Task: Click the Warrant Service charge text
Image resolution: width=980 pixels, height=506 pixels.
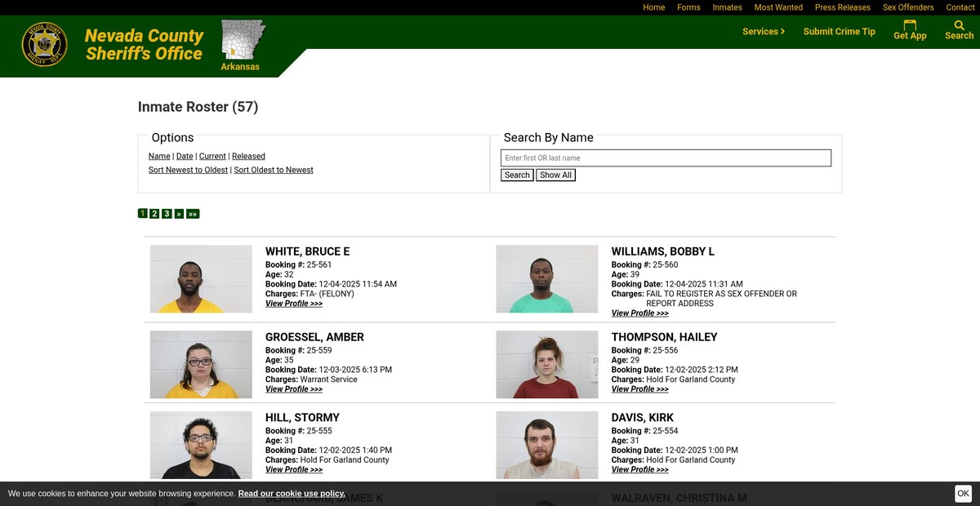Action: coord(329,379)
